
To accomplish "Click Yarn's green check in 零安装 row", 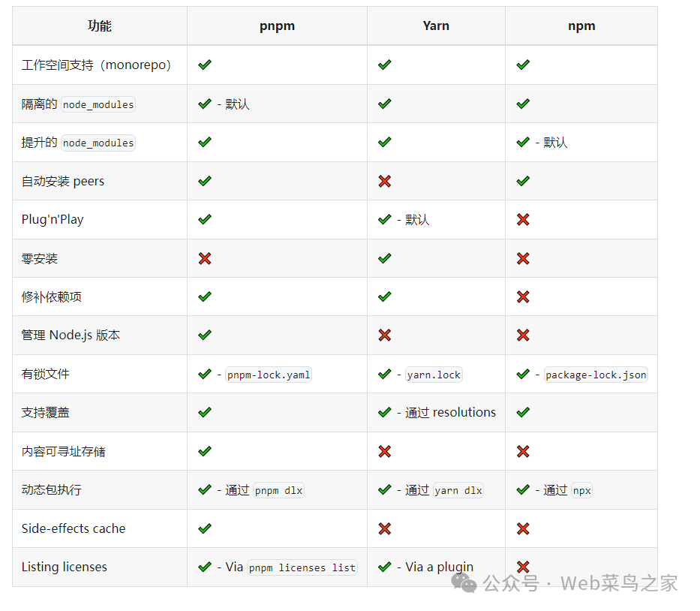I will coord(384,259).
